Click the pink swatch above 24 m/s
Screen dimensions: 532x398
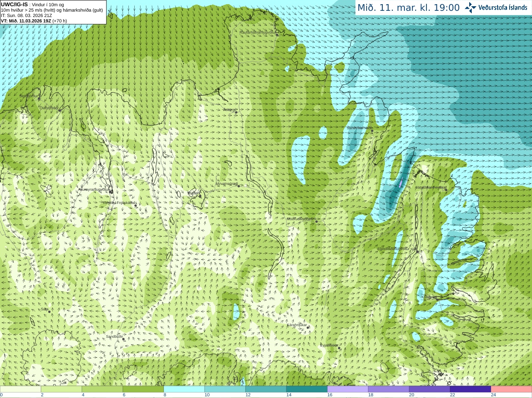click(x=512, y=389)
